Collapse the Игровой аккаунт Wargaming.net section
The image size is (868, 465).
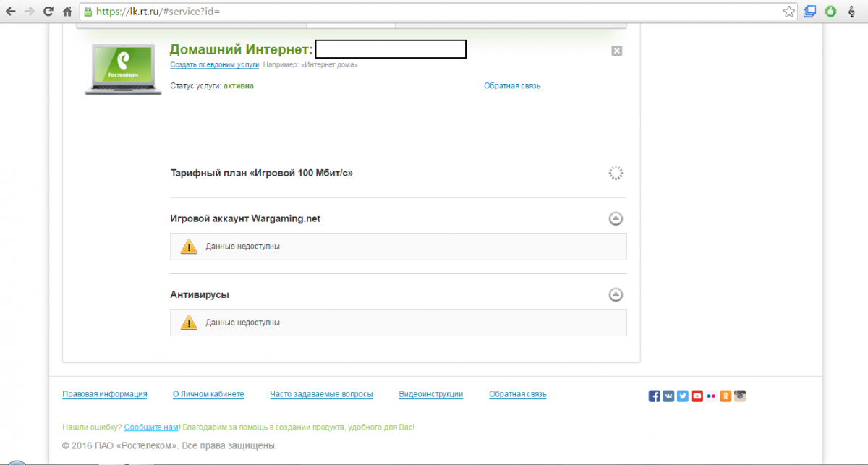click(616, 218)
